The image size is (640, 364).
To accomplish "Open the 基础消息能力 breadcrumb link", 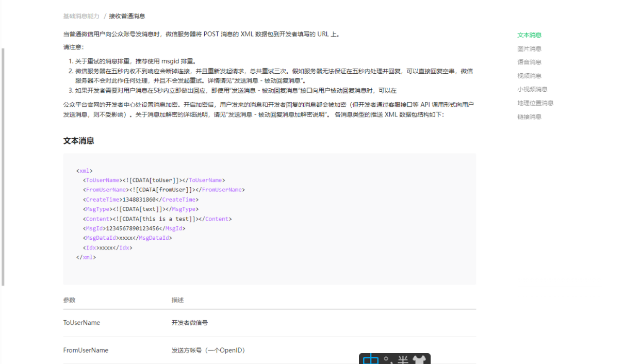I will [x=81, y=16].
